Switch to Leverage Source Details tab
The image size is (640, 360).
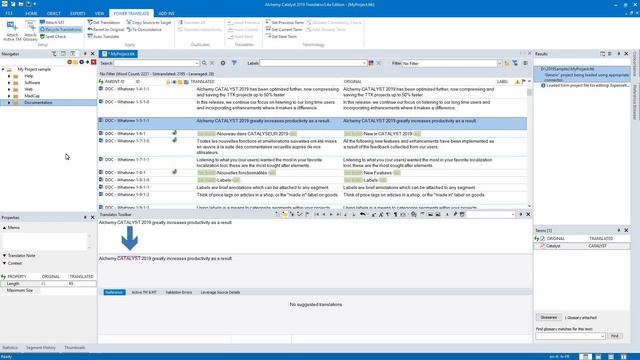(220, 292)
